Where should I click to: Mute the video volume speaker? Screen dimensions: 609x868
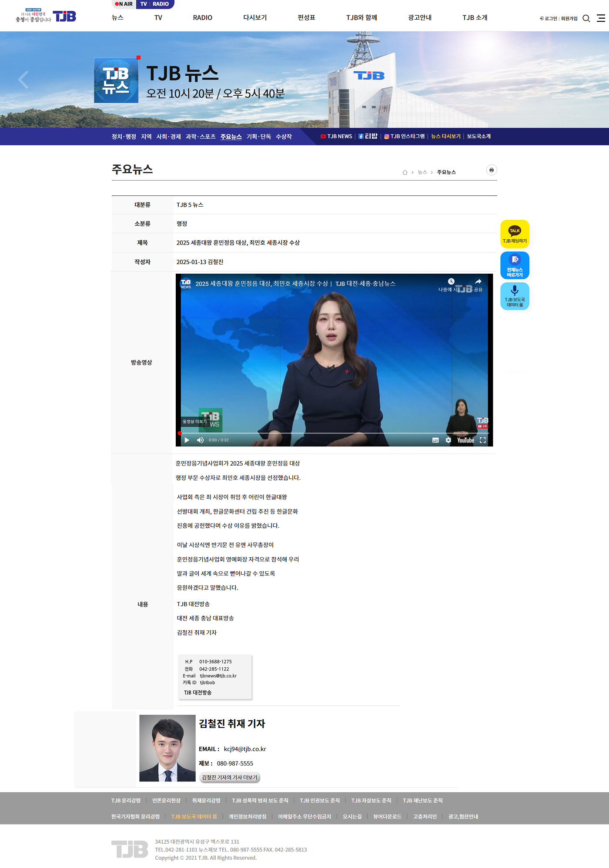click(200, 440)
